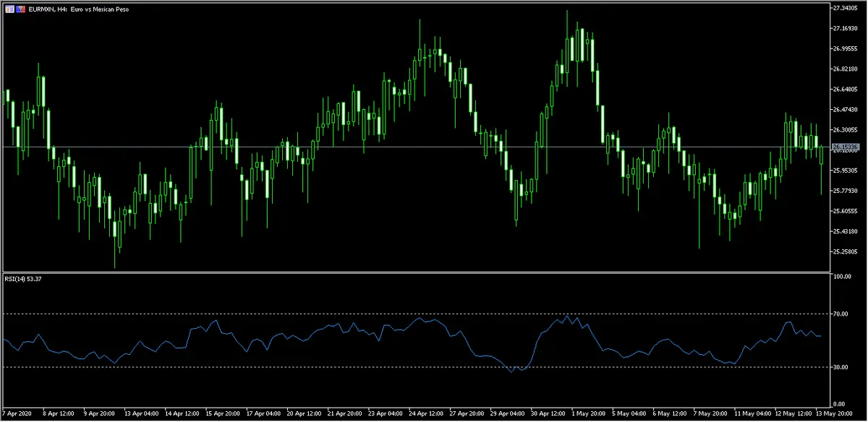The height and width of the screenshot is (422, 868).
Task: Click the 15 Apr 20:00 time axis label
Action: click(224, 415)
